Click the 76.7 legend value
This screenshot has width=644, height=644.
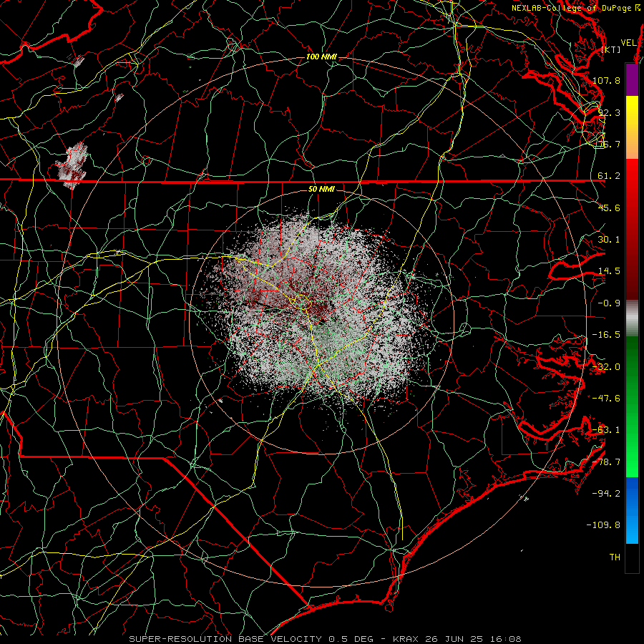[x=609, y=144]
